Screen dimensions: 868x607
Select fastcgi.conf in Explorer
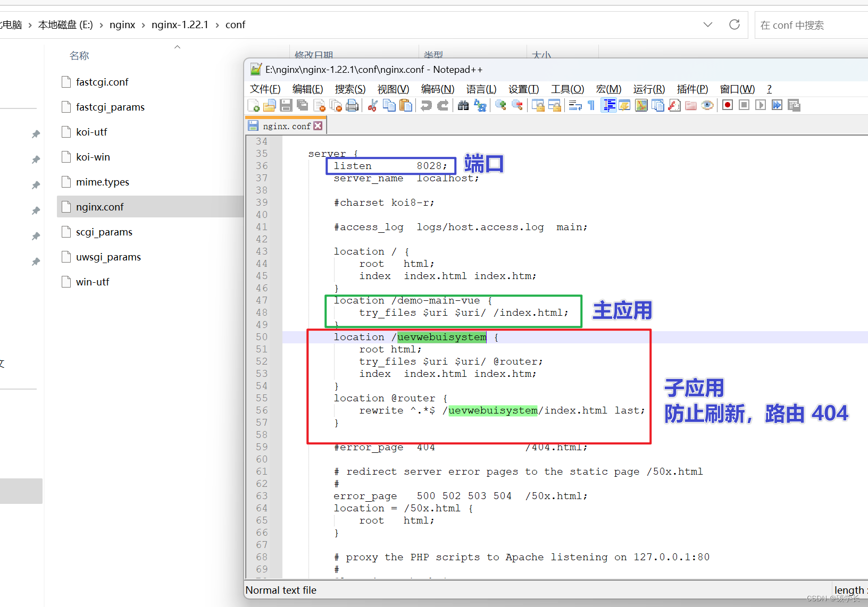tap(102, 82)
